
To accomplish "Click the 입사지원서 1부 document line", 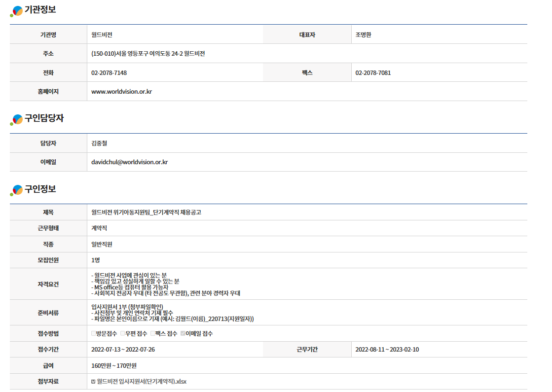I will (127, 307).
